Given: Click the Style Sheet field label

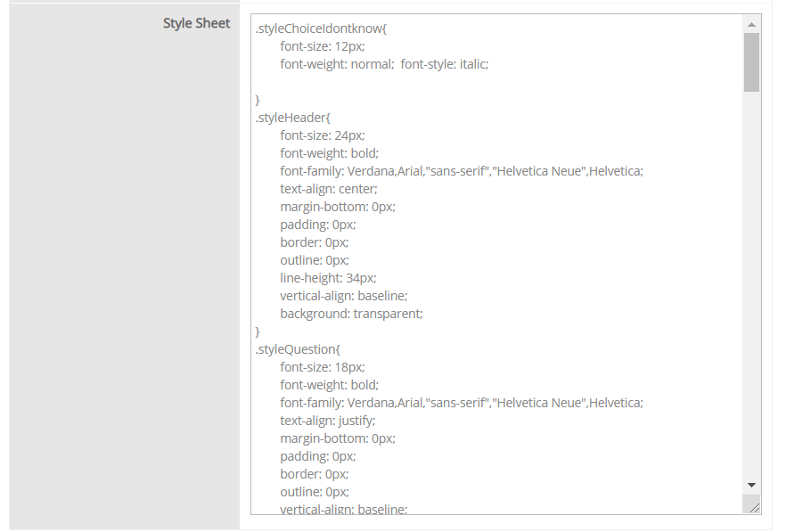Looking at the screenshot, I should (196, 23).
